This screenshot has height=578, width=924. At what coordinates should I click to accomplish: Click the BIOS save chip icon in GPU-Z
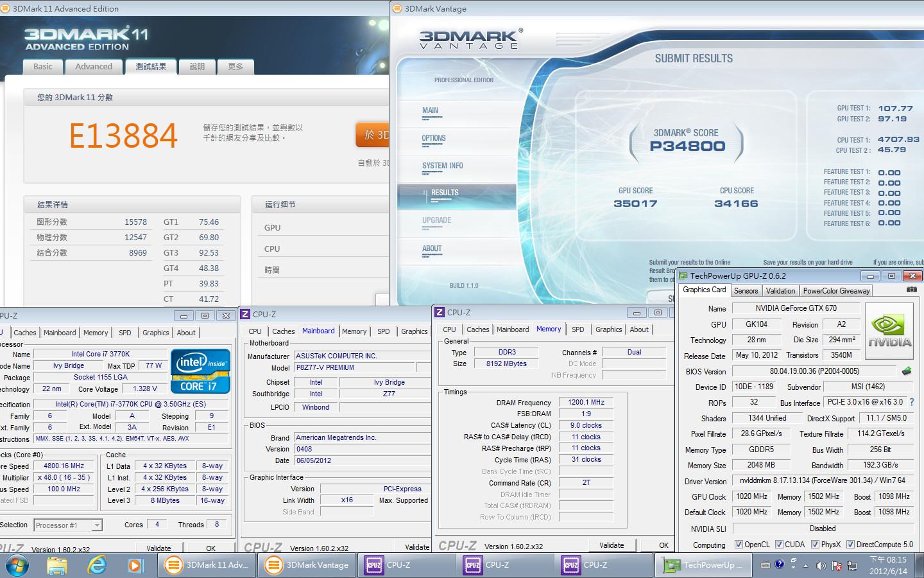click(x=907, y=371)
